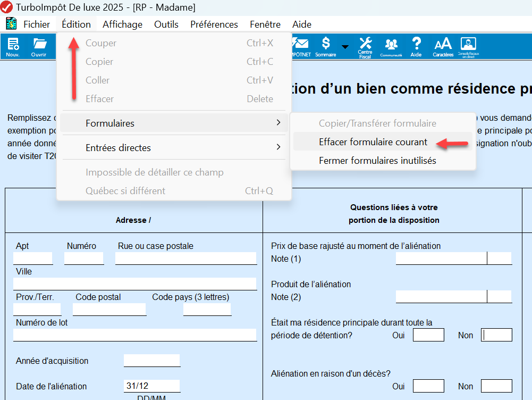
Task: Click the Produit de l'aliénation cents box
Action: 500,296
